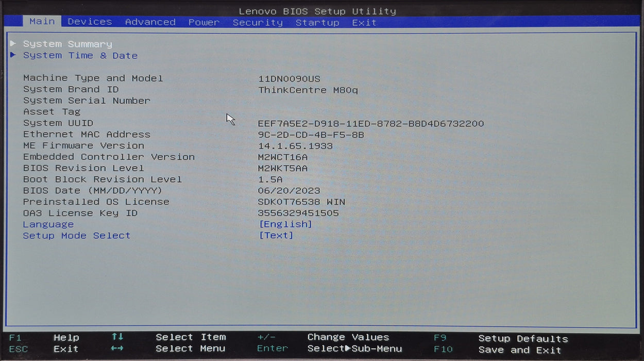Click the Machine Type and Model label
The height and width of the screenshot is (361, 644).
click(93, 78)
